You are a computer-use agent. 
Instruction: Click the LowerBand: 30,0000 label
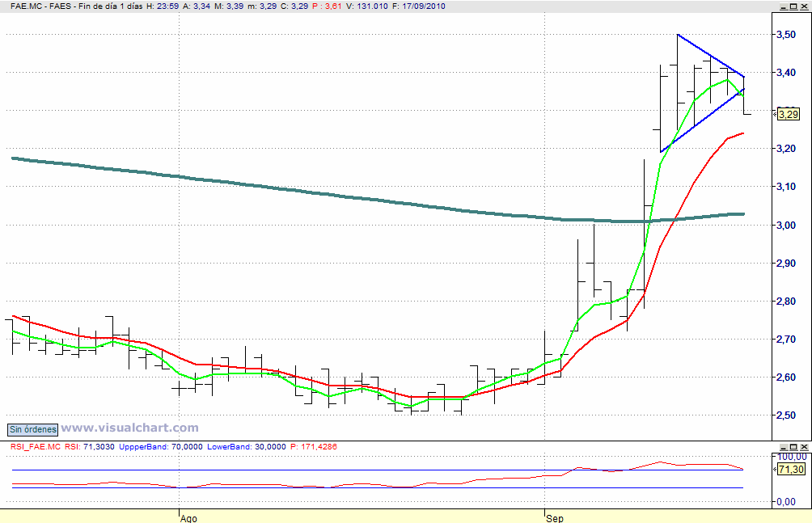247,446
